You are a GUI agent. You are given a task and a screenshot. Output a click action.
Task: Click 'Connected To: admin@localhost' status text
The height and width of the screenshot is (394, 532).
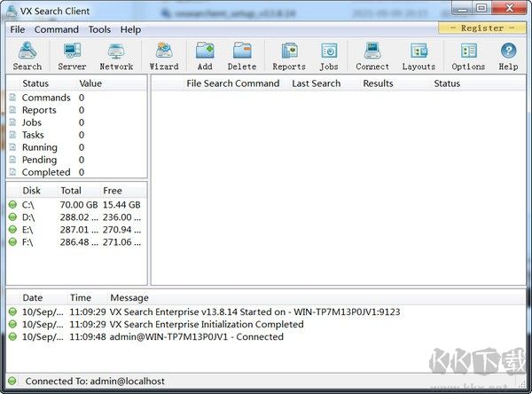pos(95,381)
